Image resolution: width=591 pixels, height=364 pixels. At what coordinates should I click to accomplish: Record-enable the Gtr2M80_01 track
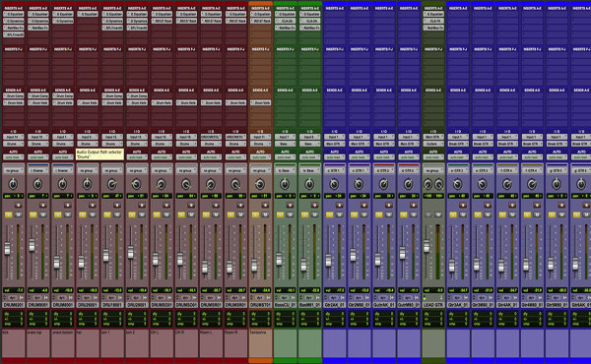click(x=364, y=206)
